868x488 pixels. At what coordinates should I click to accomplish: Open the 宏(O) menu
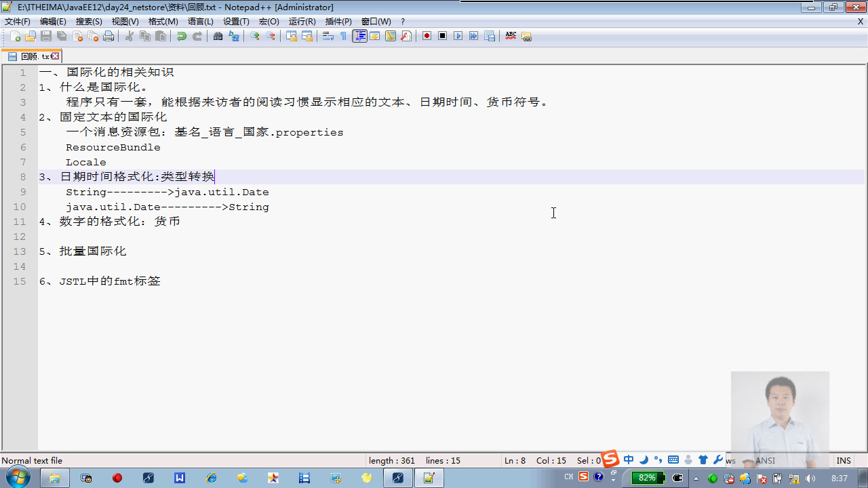pos(269,22)
